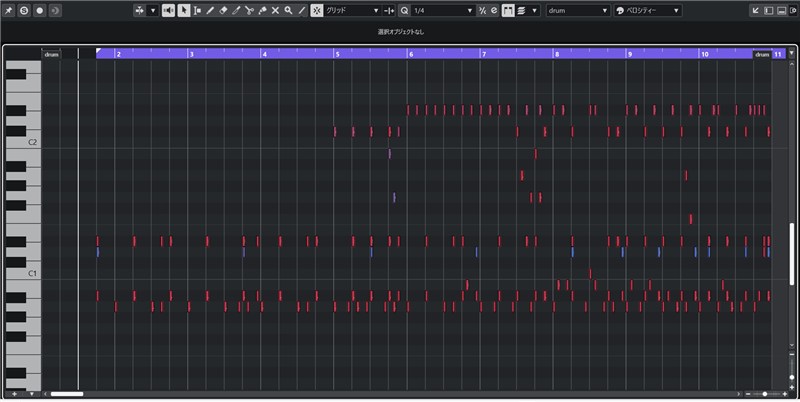This screenshot has height=402, width=800.
Task: Select the Line tool
Action: coord(302,10)
